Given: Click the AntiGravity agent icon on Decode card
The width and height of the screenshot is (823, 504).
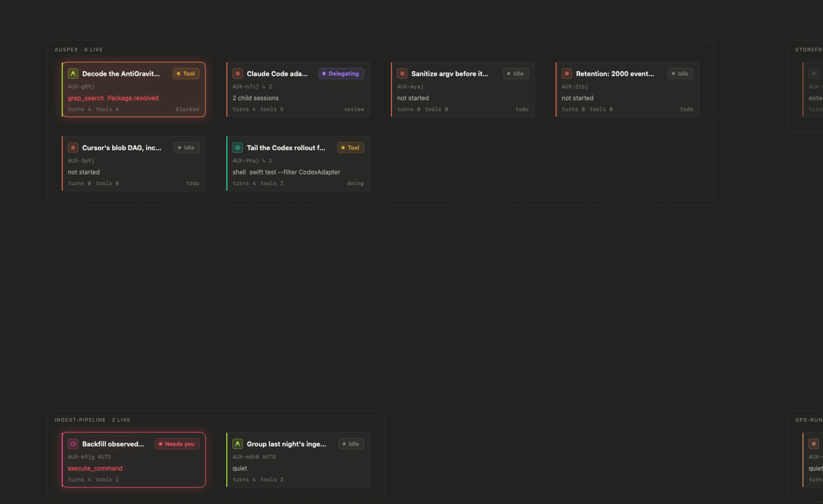Looking at the screenshot, I should coord(73,74).
